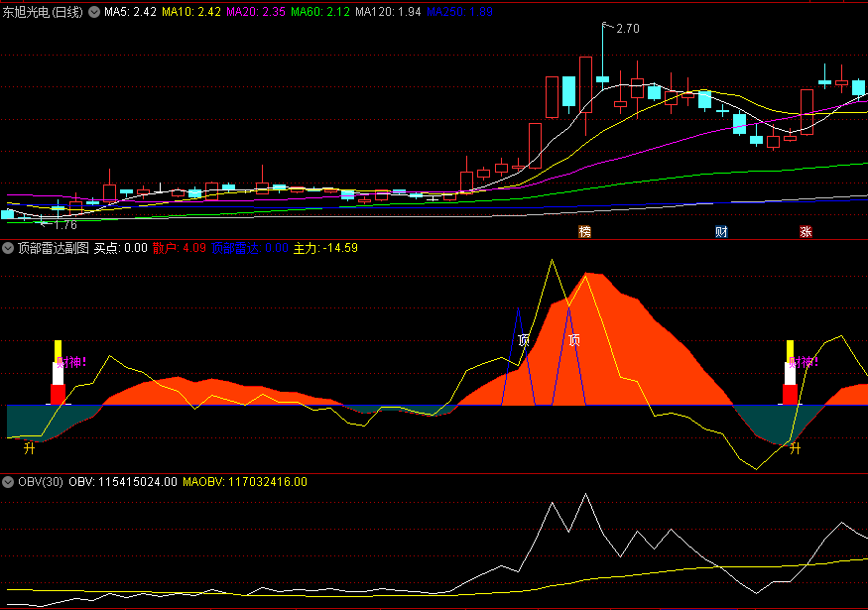
Task: Open the 顶部雷达副图 panel dropdown arrow
Action: [x=8, y=248]
